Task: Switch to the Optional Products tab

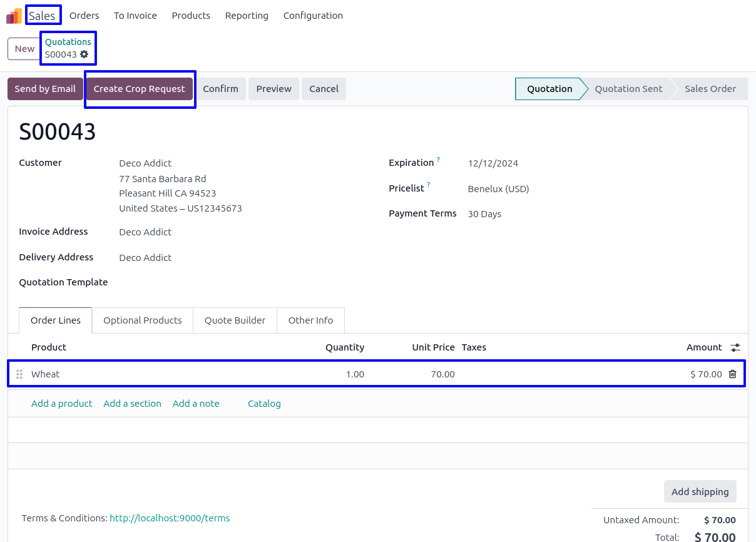Action: [x=142, y=320]
